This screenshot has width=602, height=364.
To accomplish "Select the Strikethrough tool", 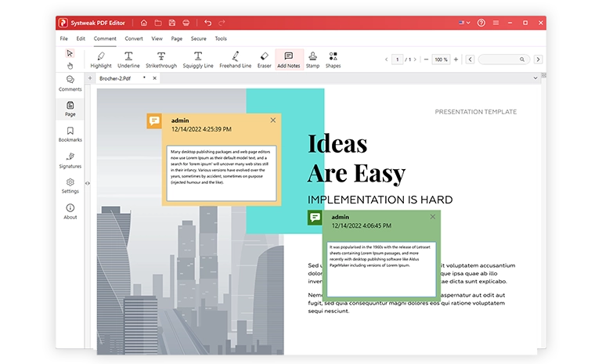I will click(x=161, y=60).
